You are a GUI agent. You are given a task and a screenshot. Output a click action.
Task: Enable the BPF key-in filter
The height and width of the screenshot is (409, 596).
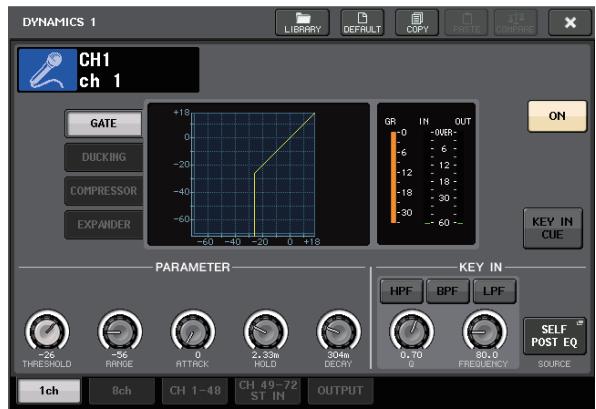[447, 291]
